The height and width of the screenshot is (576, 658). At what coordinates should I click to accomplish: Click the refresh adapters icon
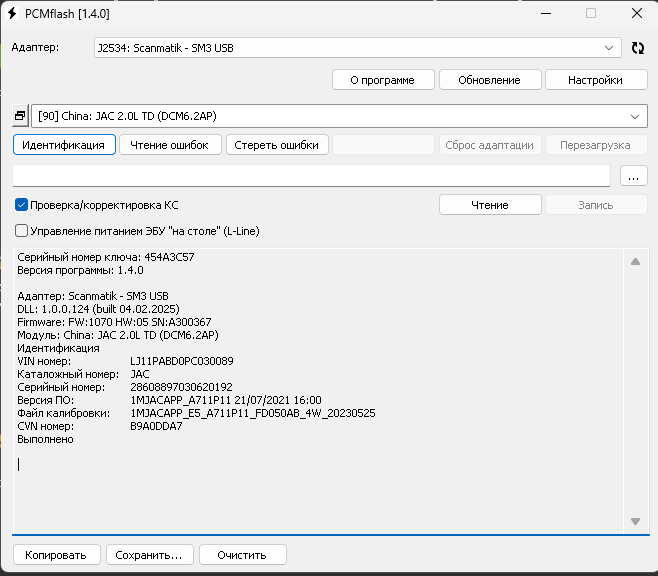pyautogui.click(x=638, y=48)
